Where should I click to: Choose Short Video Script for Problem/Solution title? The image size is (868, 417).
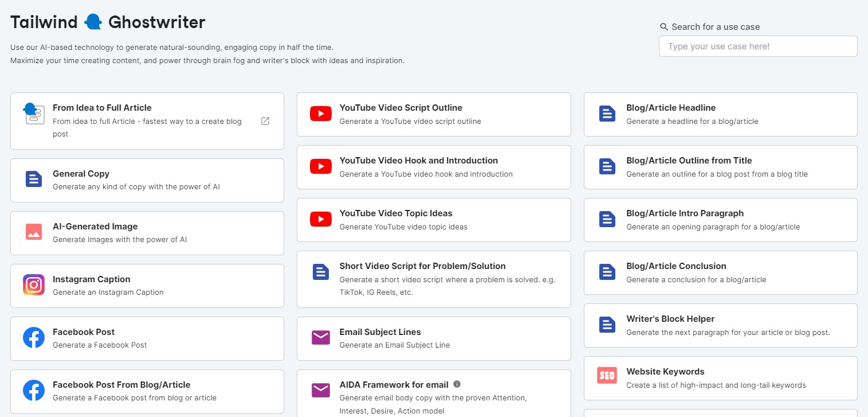pyautogui.click(x=423, y=266)
